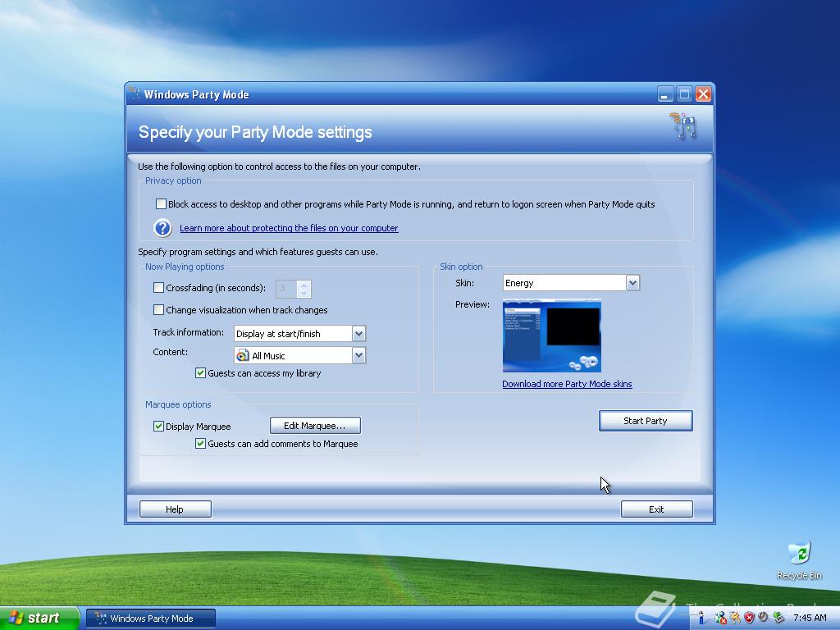Enable Block access to desktop checkbox
The height and width of the screenshot is (630, 840).
(x=161, y=204)
